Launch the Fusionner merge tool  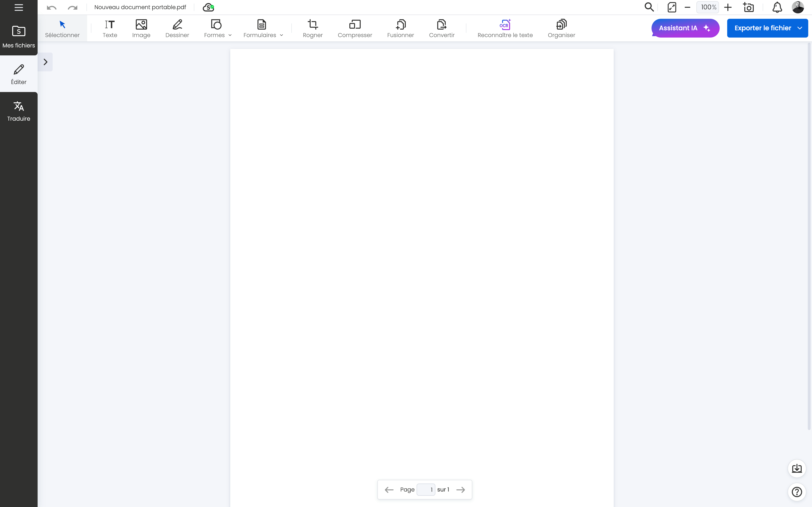point(400,28)
